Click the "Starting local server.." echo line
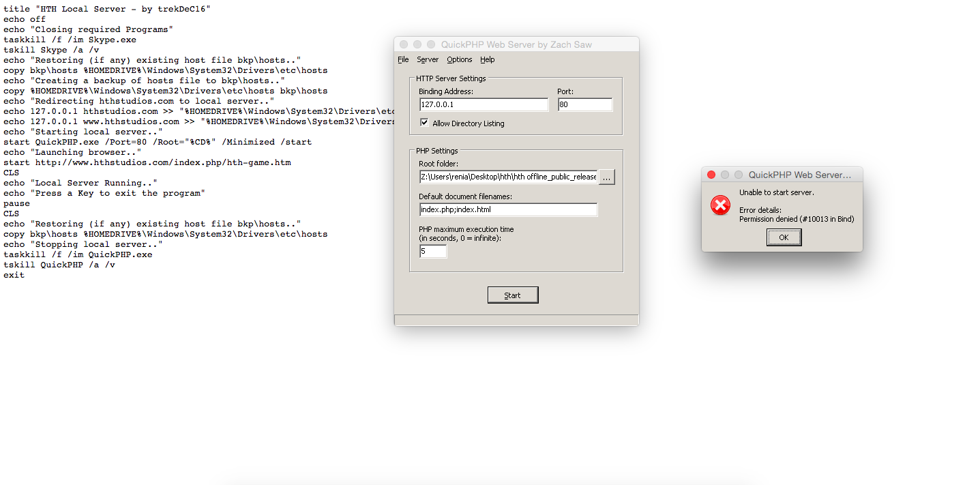The width and height of the screenshot is (980, 485). click(x=83, y=132)
